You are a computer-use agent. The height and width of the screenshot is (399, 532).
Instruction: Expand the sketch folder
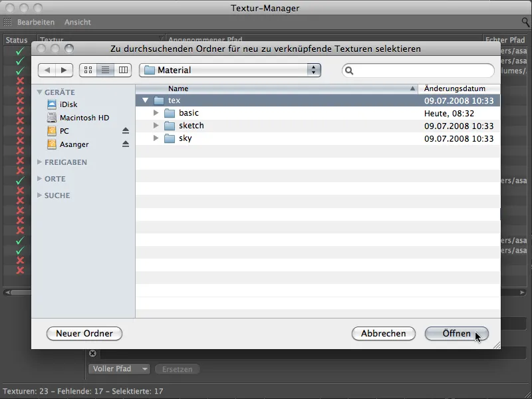click(x=156, y=125)
